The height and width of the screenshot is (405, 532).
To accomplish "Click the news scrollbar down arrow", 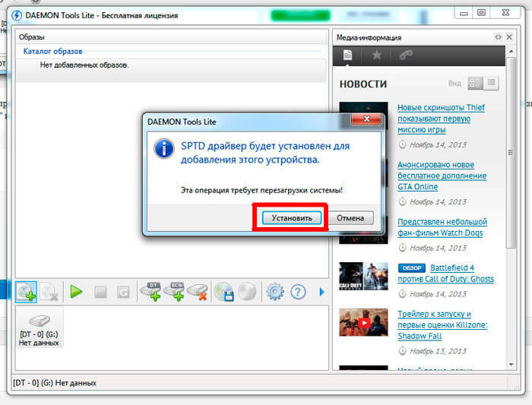I will coord(511,364).
